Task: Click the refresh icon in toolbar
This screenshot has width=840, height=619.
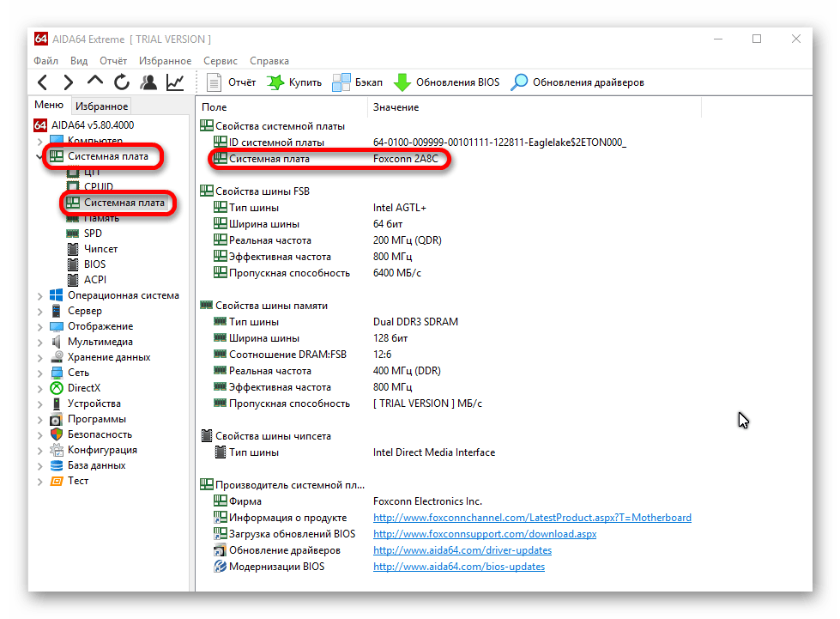Action: (x=122, y=82)
